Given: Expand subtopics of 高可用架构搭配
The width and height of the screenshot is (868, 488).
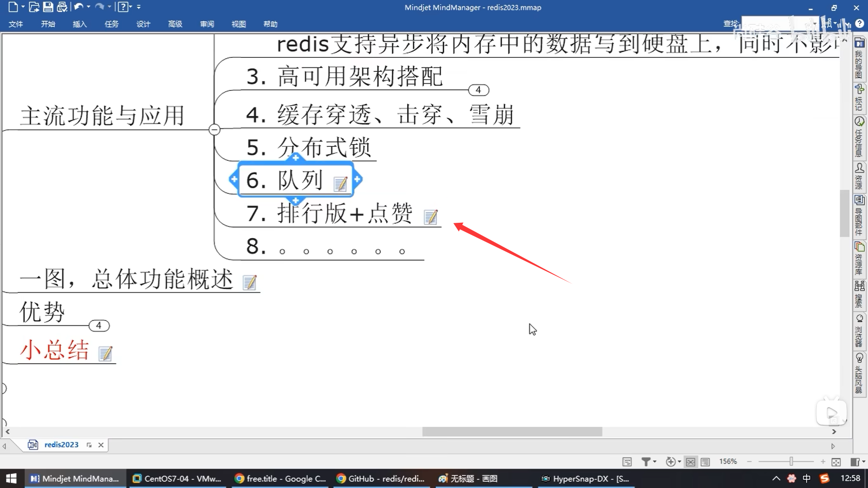Looking at the screenshot, I should [478, 90].
